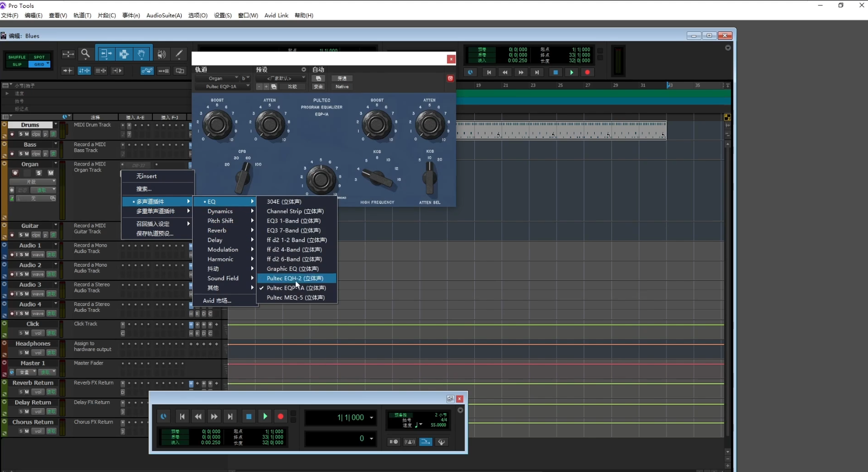
Task: Fast forward in floating Transport window
Action: click(214, 416)
